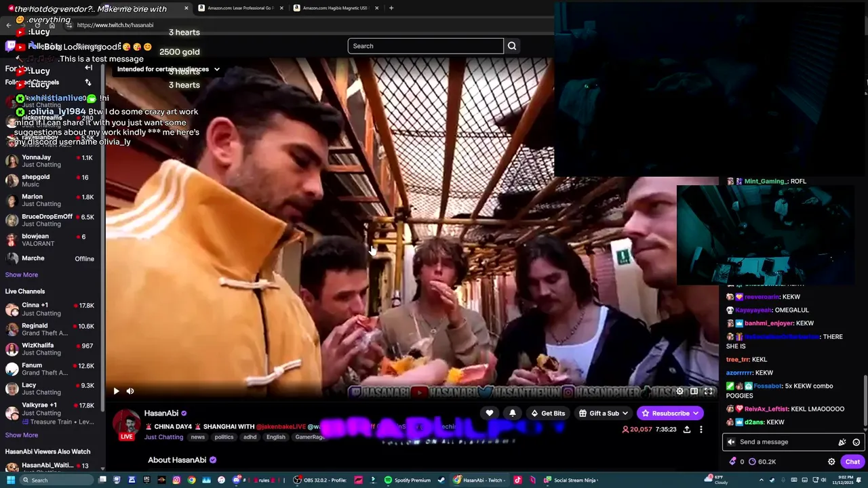Click the search magnifier button

(512, 46)
